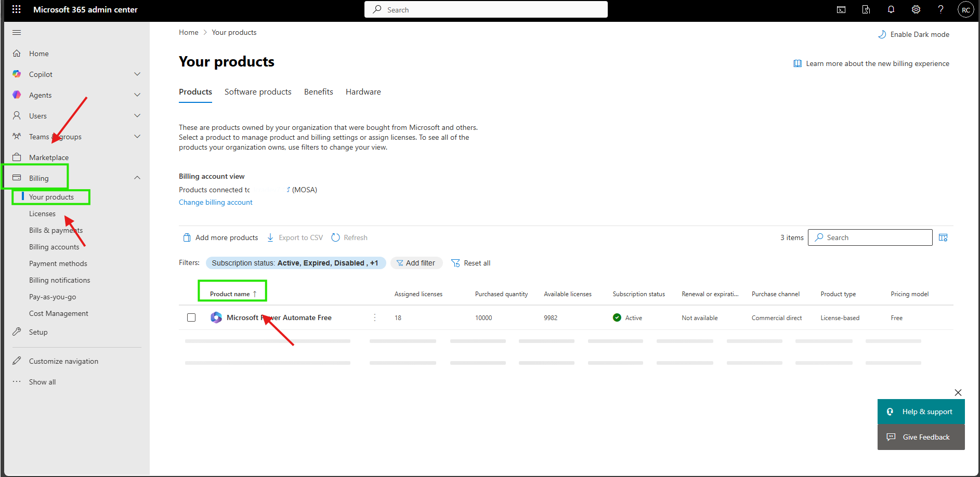Image resolution: width=980 pixels, height=477 pixels.
Task: Open Payment methods in the sidebar
Action: 58,263
